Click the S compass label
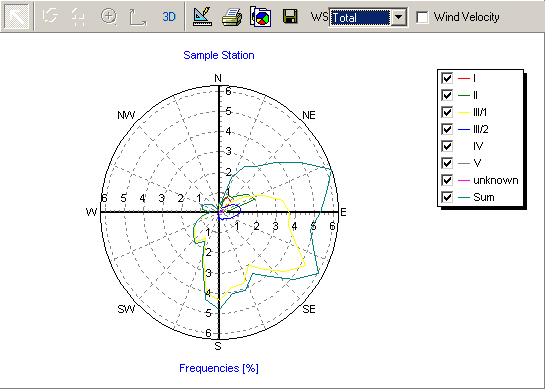545x389 pixels. click(218, 346)
